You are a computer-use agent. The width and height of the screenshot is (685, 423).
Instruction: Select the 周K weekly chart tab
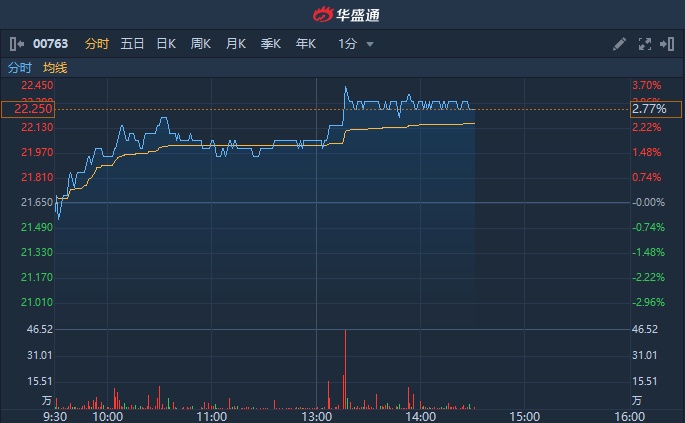[x=201, y=44]
